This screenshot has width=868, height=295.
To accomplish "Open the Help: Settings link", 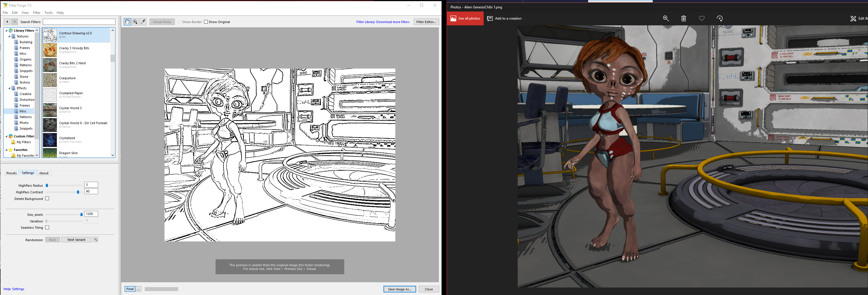I will [14, 289].
